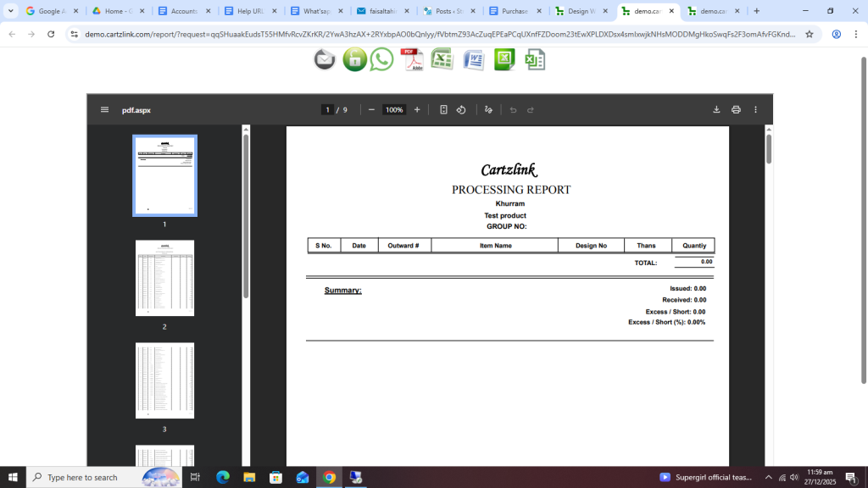Screen dimensions: 868x488
Task: Click the green unlock padlock icon
Action: (x=354, y=59)
